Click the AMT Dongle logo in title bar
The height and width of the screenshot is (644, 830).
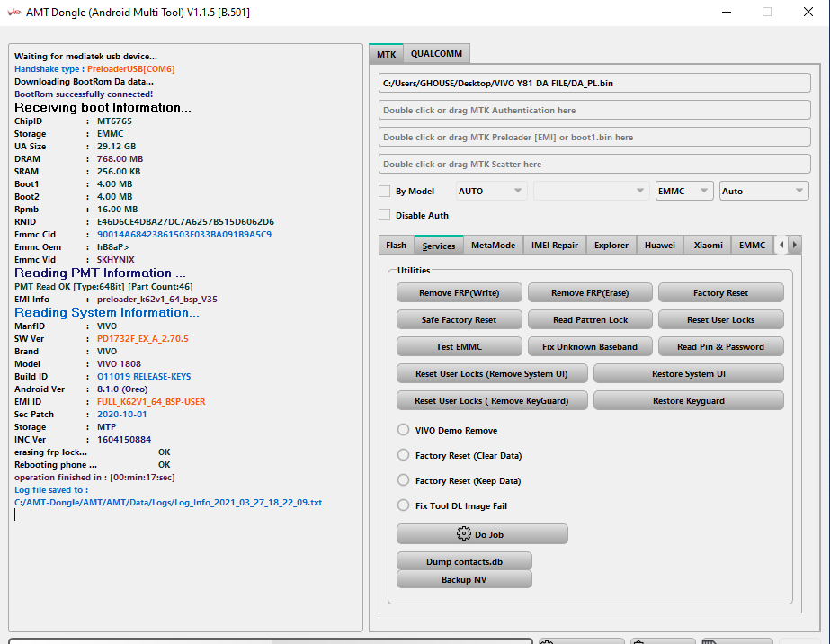click(13, 13)
